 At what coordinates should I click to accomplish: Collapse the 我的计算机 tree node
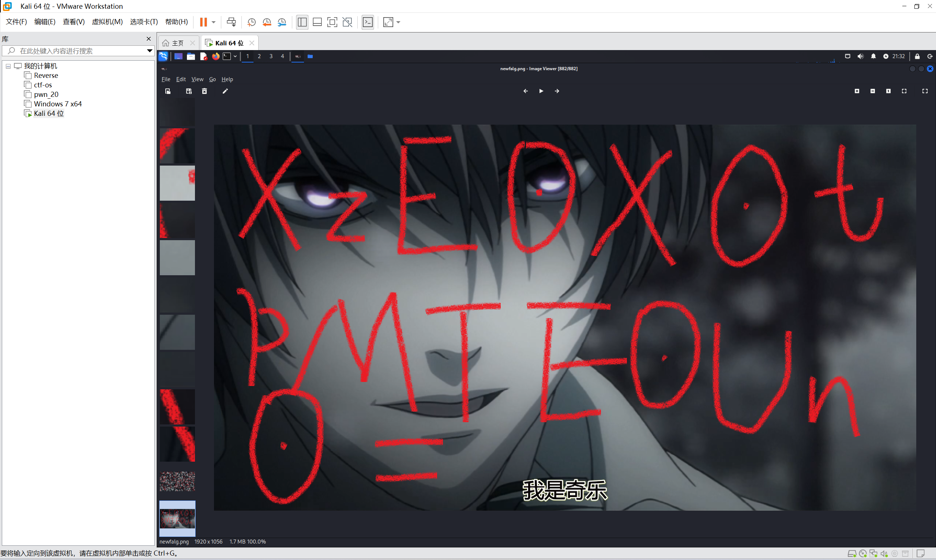(x=8, y=67)
